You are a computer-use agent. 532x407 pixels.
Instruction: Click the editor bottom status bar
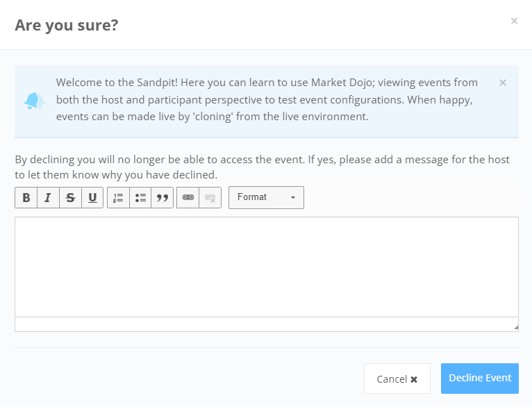[x=267, y=324]
